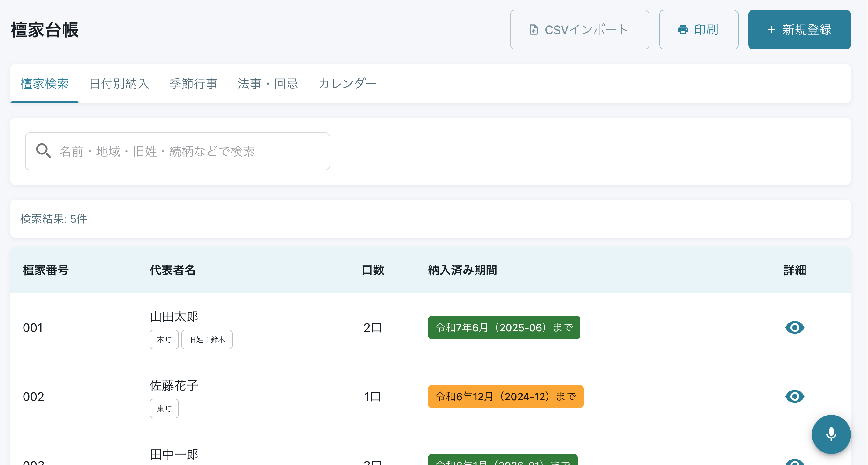Click the green 令和7年6月 payment badge
The image size is (868, 465).
(x=504, y=327)
